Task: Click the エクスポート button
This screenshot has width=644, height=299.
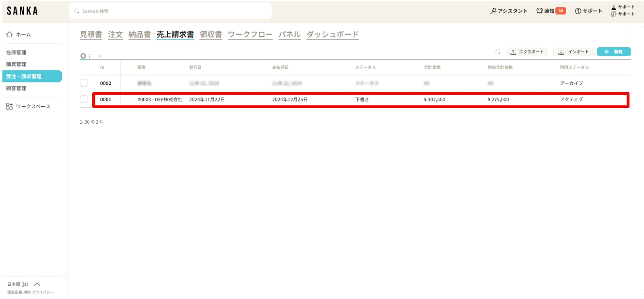Action: click(x=527, y=52)
